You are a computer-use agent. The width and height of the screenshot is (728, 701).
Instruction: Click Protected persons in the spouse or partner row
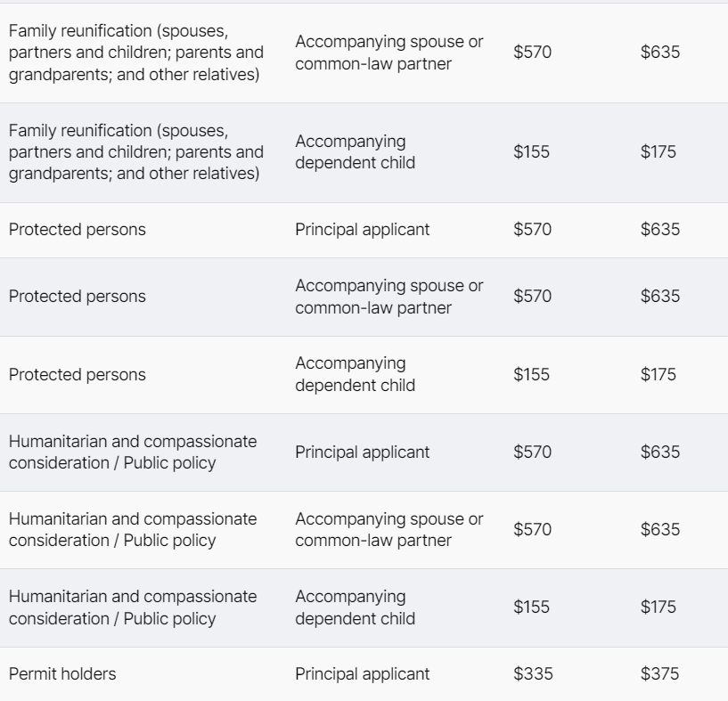(x=78, y=297)
